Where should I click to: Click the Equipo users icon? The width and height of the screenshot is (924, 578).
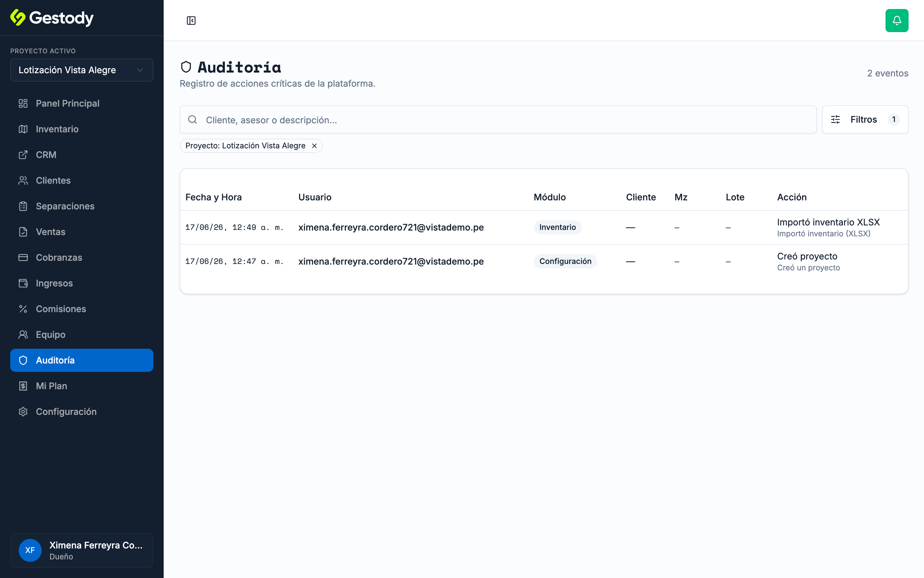click(x=23, y=335)
